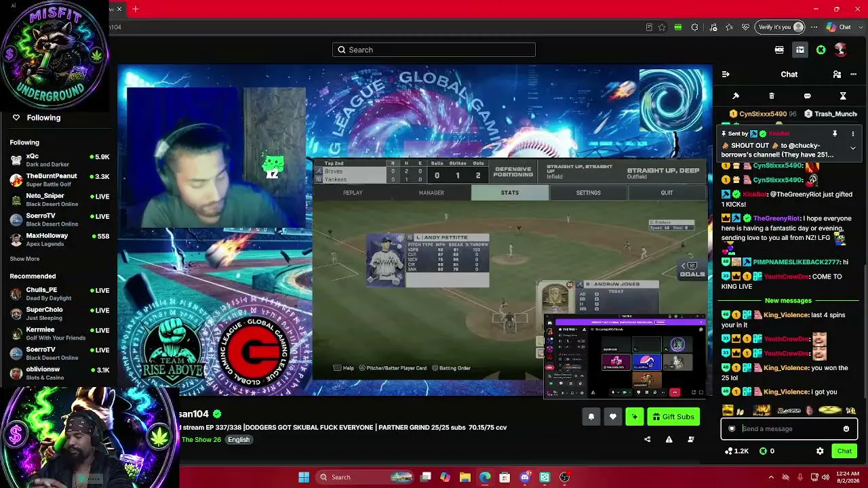Open The Show 26 category link
Screen dimensions: 868x488
[201, 440]
